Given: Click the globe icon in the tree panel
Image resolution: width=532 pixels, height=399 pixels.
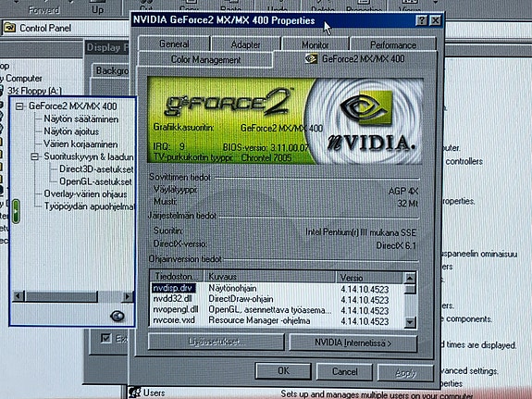Looking at the screenshot, I should click(118, 316).
